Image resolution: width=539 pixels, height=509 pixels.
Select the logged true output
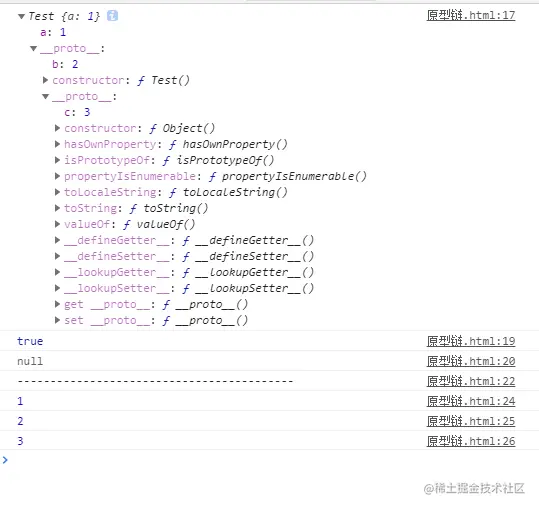(x=30, y=341)
